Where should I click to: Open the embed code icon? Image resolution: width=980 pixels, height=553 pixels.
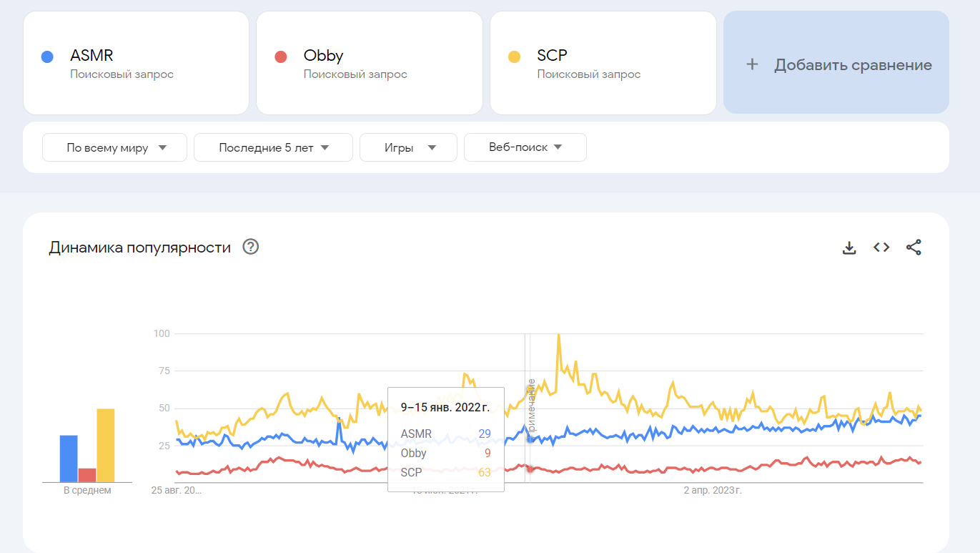[881, 248]
